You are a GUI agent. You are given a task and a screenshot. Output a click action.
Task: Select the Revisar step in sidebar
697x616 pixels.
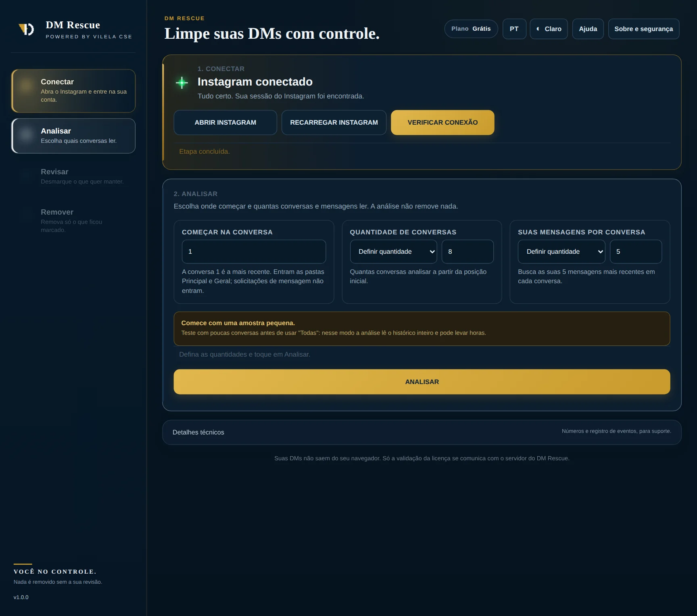[x=73, y=176]
